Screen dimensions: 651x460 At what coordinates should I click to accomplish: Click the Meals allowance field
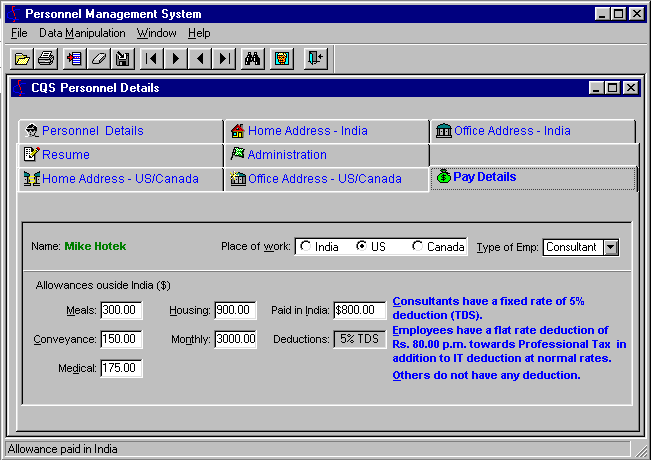point(121,310)
